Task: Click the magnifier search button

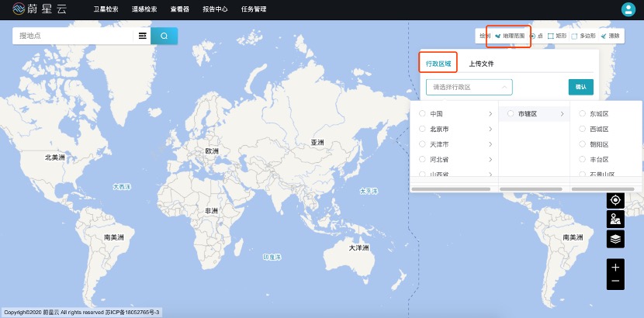Action: pyautogui.click(x=164, y=36)
